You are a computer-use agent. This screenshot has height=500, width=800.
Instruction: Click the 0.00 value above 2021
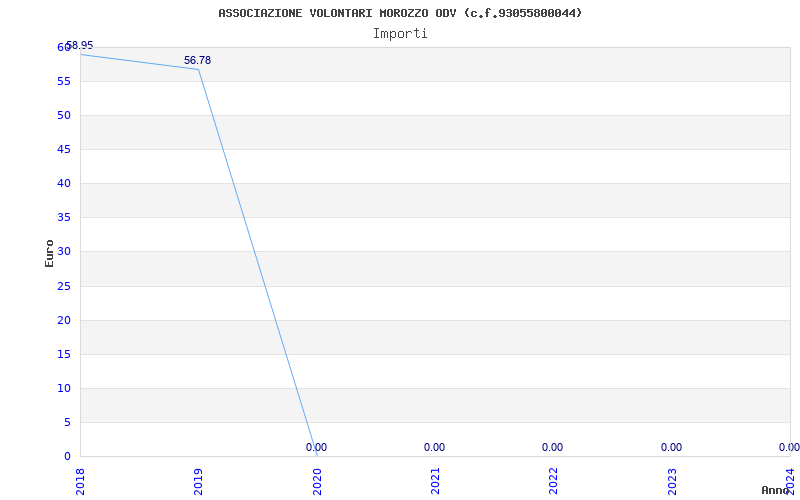tap(434, 447)
